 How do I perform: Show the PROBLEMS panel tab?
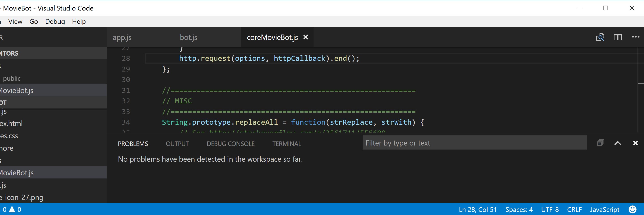click(133, 143)
